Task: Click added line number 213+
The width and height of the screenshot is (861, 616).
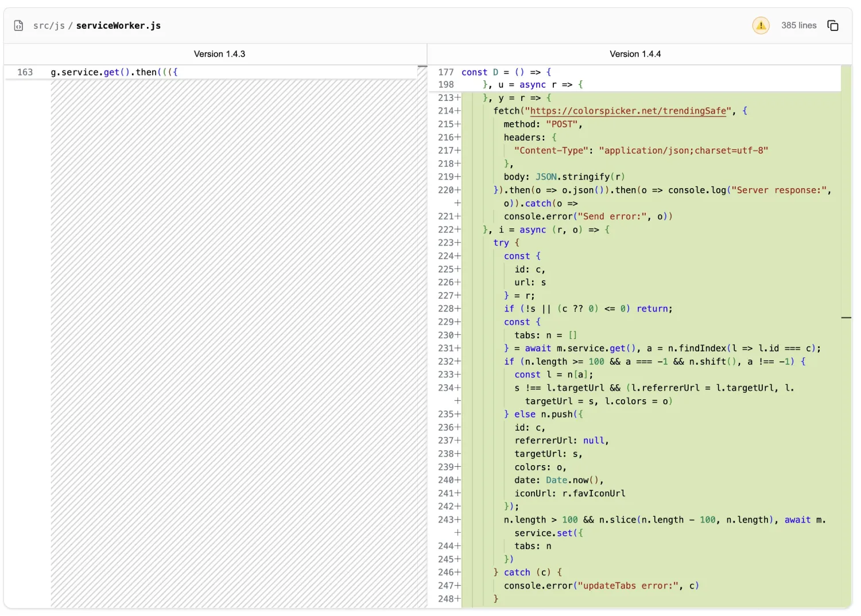Action: pos(449,98)
